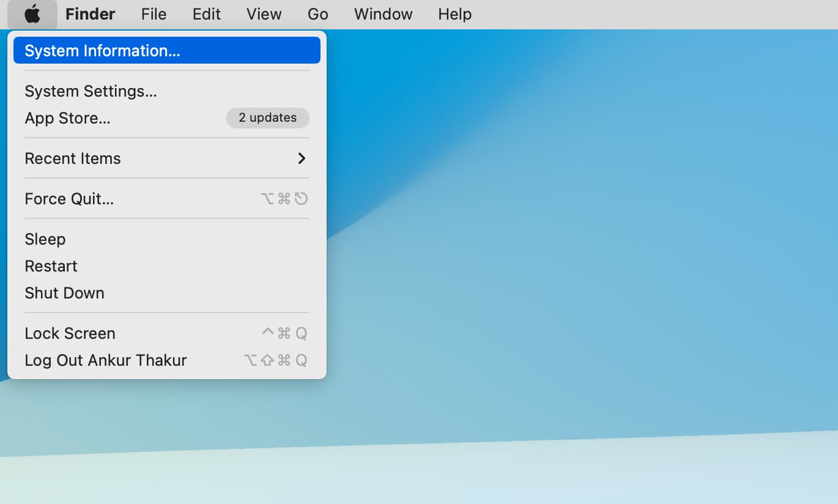Click empty desktop wallpaper to dismiss menu
This screenshot has height=504, width=838.
point(581,245)
